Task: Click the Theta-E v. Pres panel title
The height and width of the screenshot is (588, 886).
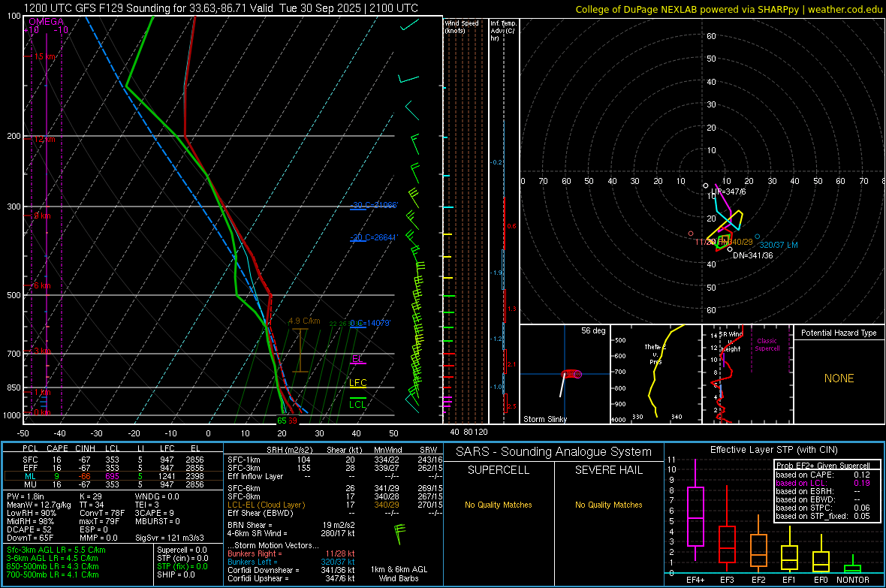Action: pyautogui.click(x=655, y=354)
